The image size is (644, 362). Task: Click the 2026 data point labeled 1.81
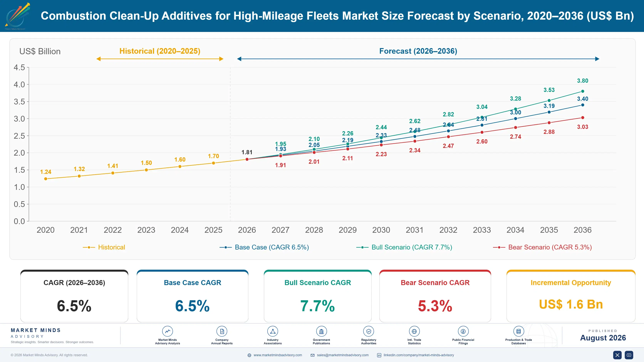pos(247,159)
